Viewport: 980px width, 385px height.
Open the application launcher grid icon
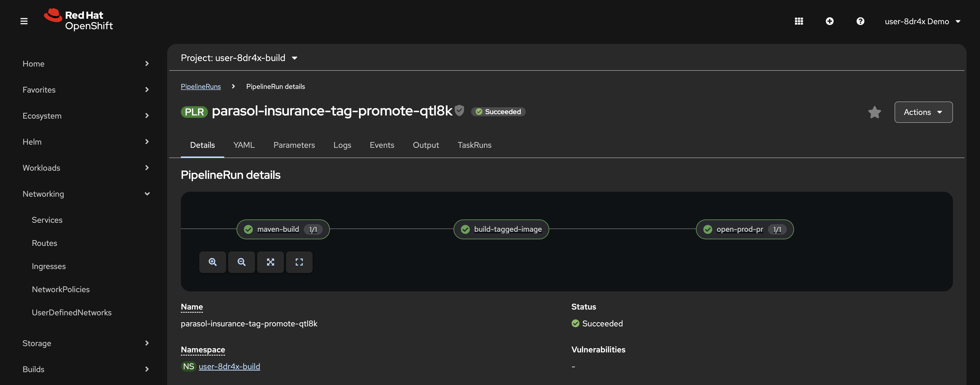[x=799, y=21]
